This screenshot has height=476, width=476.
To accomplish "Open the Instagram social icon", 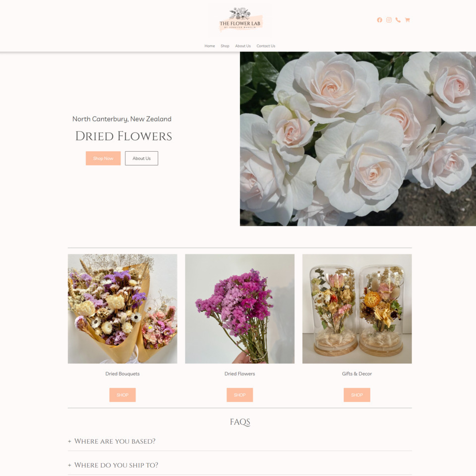I will pos(389,20).
